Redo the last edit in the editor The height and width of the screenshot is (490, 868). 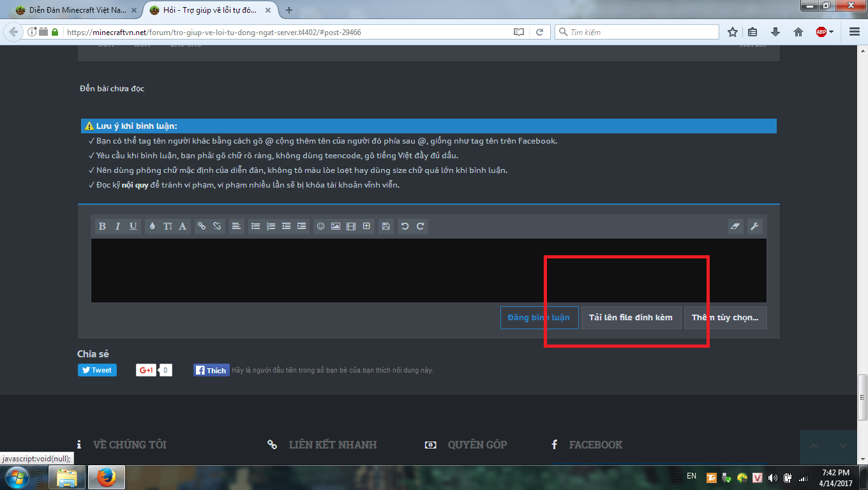(420, 226)
